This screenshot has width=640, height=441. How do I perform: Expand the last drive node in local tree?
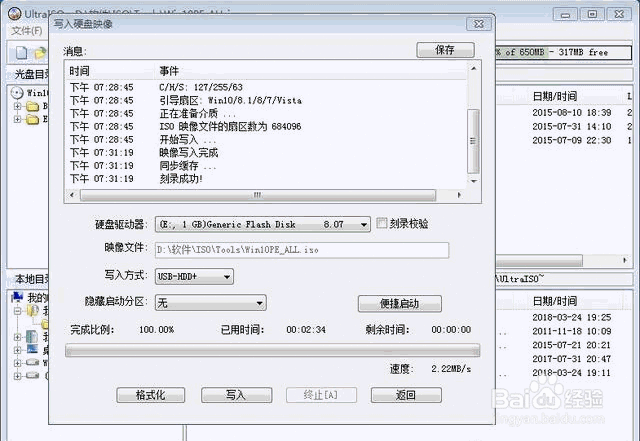[17, 376]
